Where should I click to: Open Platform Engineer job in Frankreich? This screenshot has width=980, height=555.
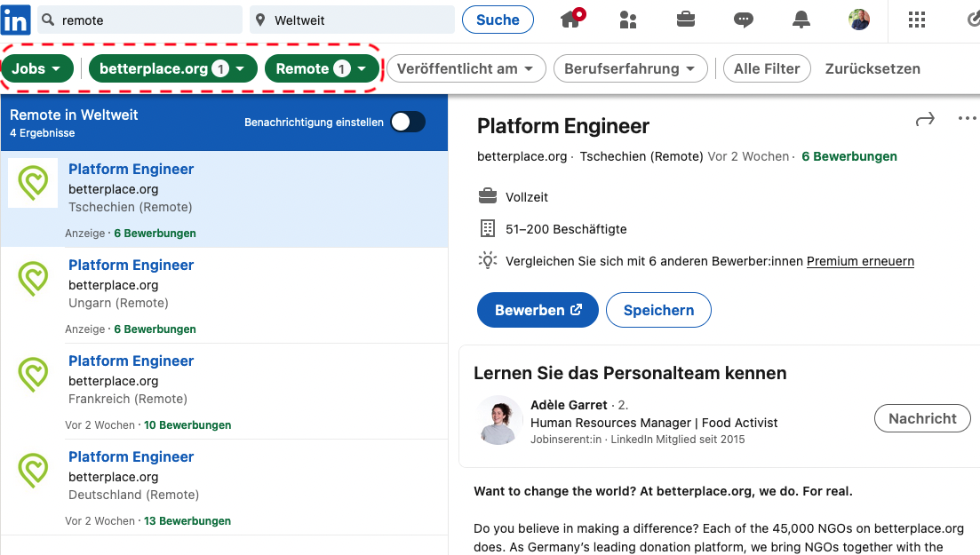[x=131, y=361]
